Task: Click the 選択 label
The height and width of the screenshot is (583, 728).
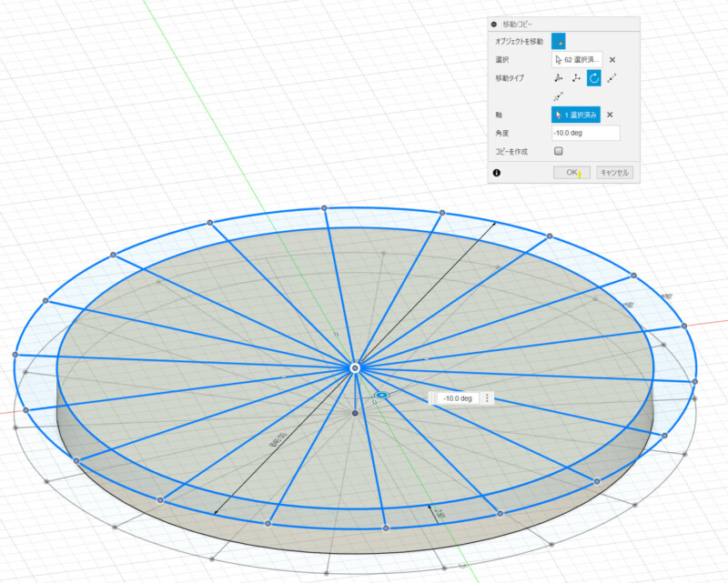Action: tap(502, 60)
